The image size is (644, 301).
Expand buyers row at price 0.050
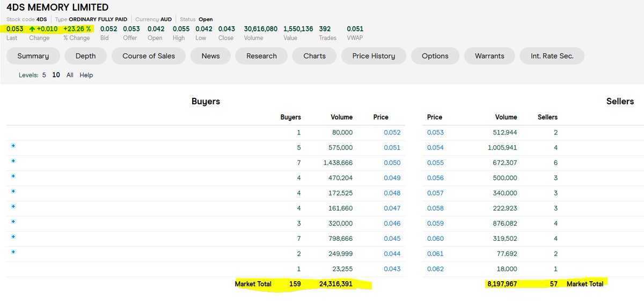click(x=13, y=161)
